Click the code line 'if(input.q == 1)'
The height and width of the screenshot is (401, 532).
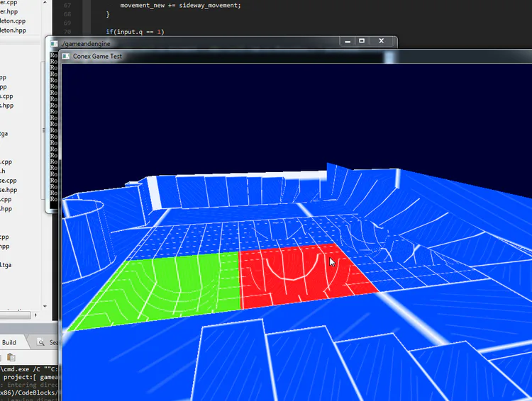135,32
